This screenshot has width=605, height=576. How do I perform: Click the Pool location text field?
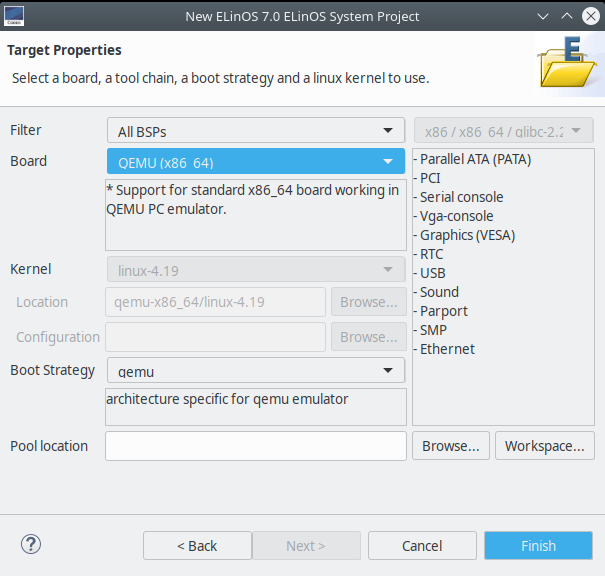[x=255, y=446]
